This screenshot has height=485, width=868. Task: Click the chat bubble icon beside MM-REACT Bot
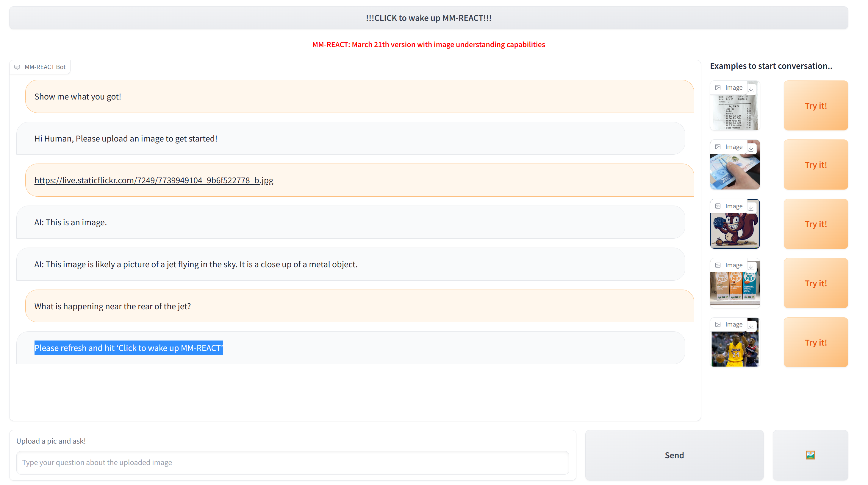18,66
